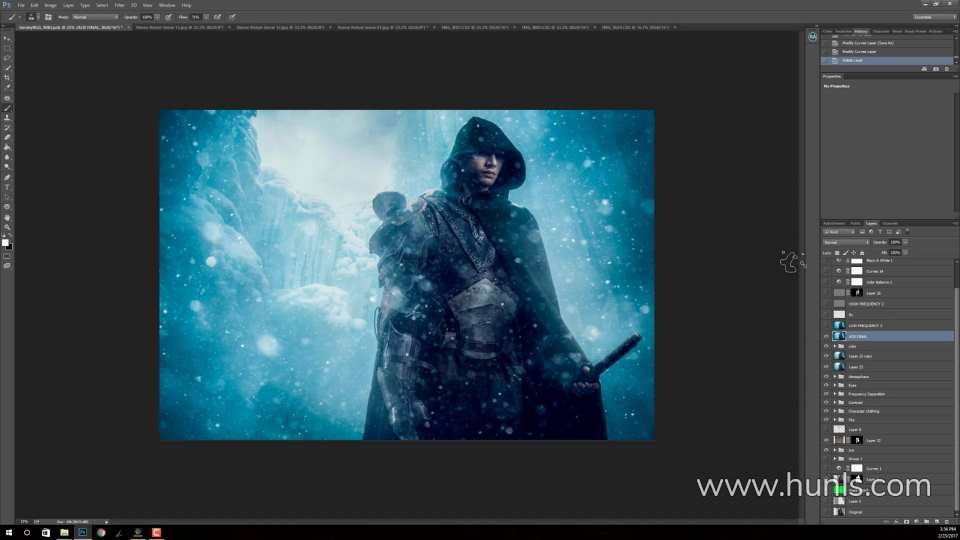The image size is (960, 540).
Task: Click the layer style fx icon
Action: 896,522
